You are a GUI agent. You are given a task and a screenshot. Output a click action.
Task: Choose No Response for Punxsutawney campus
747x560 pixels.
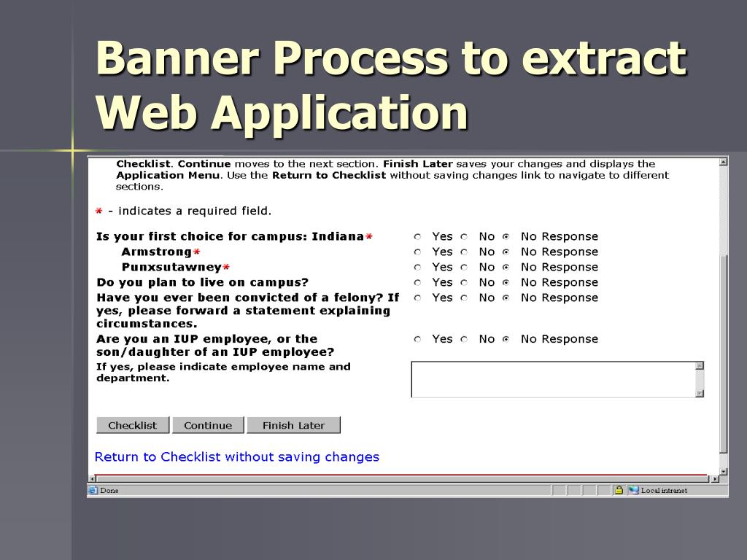coord(506,267)
